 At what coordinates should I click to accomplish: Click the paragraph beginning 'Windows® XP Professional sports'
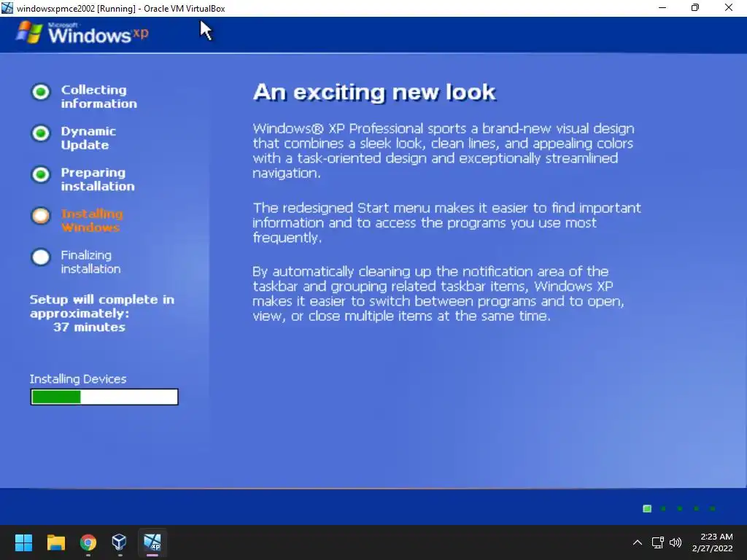click(443, 150)
